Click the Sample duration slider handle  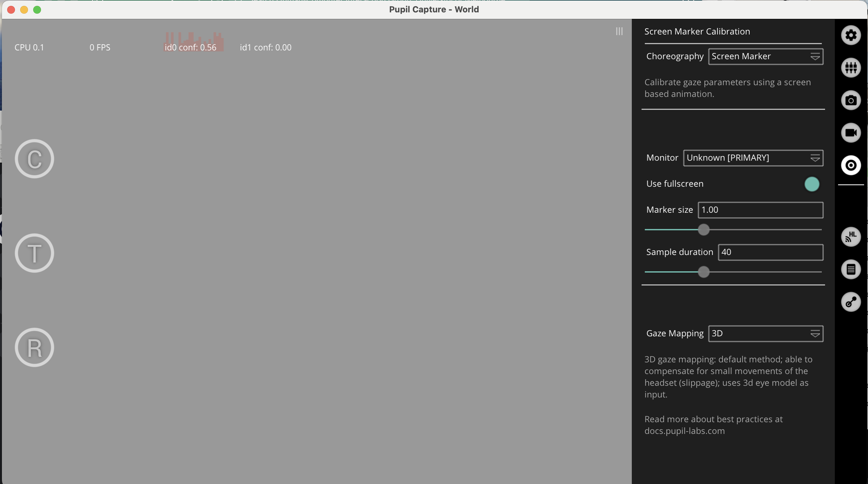click(x=704, y=272)
